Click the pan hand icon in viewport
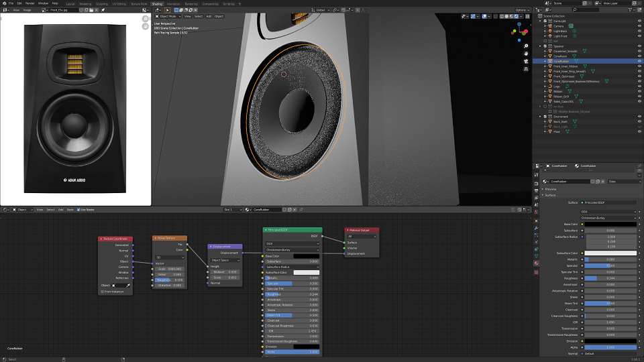The height and width of the screenshot is (362, 644). pos(526,54)
